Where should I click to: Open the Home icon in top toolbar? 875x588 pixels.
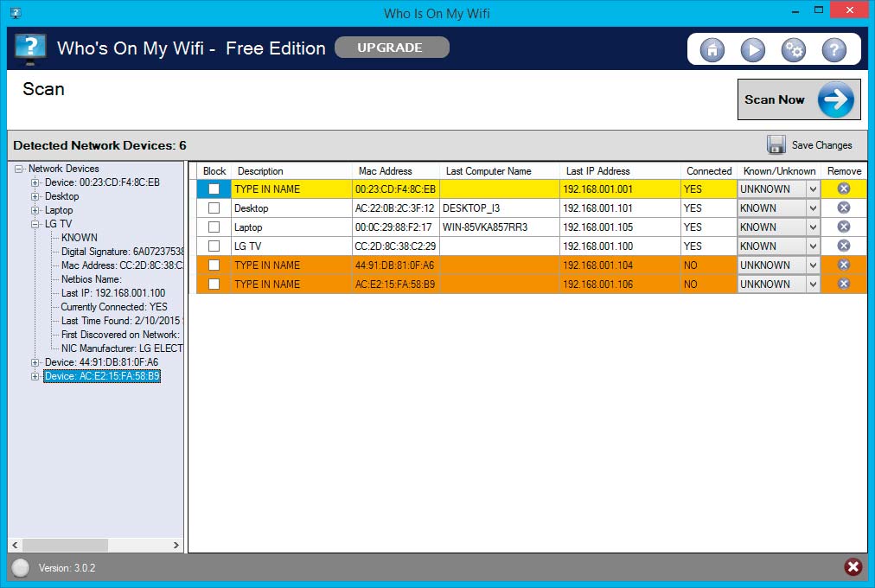[x=712, y=50]
